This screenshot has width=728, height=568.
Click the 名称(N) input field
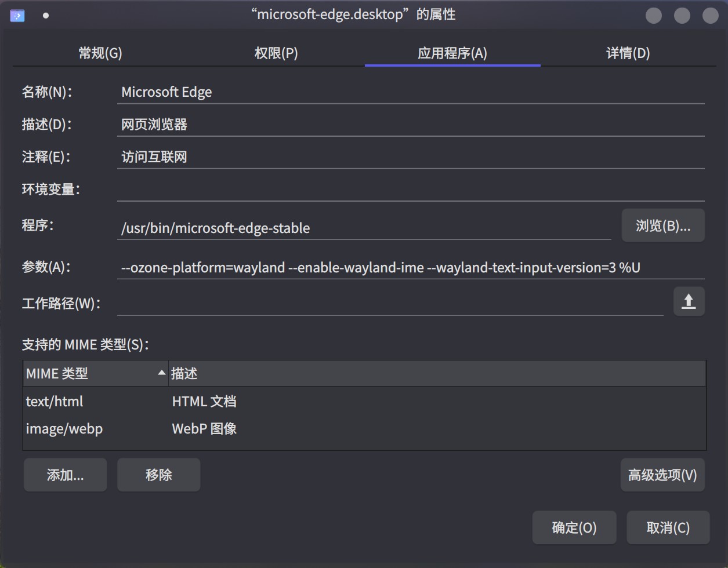348,92
